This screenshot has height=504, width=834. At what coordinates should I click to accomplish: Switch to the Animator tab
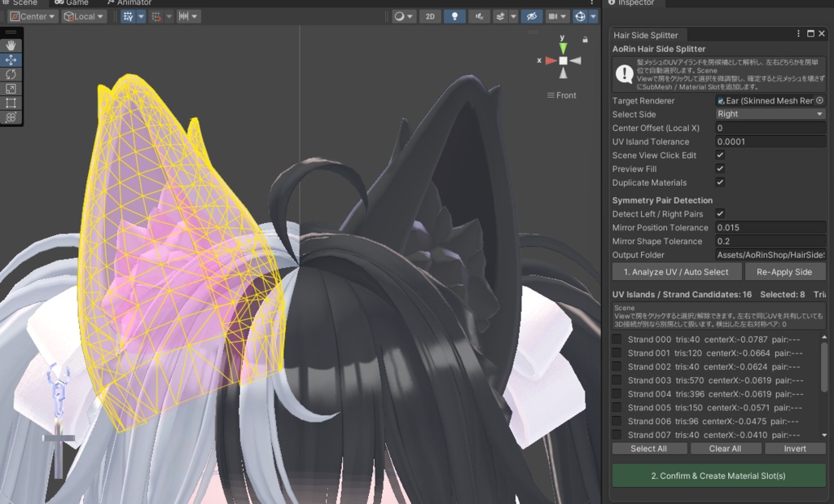point(129,2)
